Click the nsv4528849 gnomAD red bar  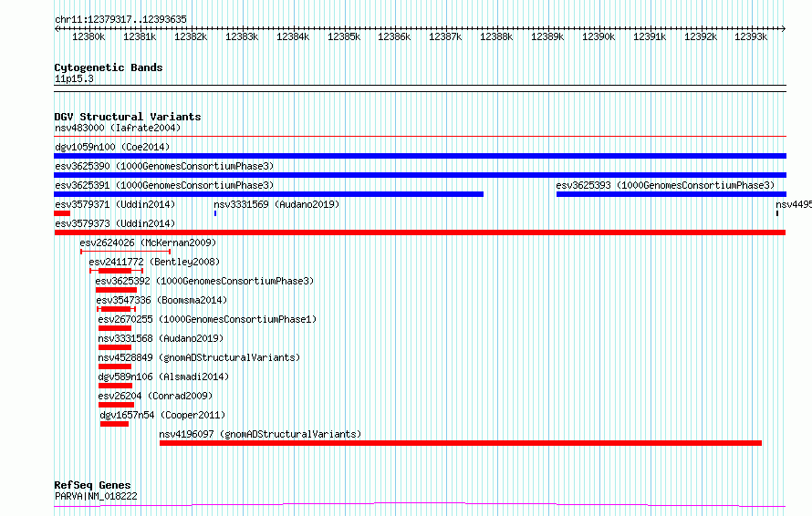[x=115, y=366]
